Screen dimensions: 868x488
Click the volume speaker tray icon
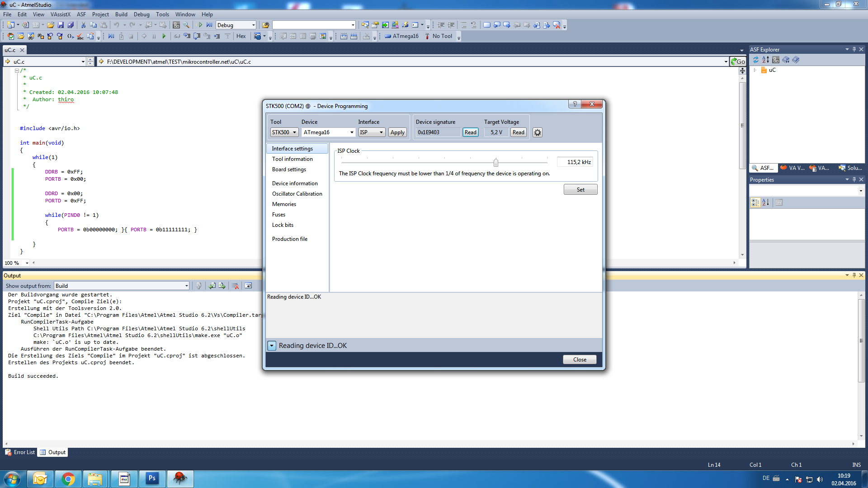point(820,479)
